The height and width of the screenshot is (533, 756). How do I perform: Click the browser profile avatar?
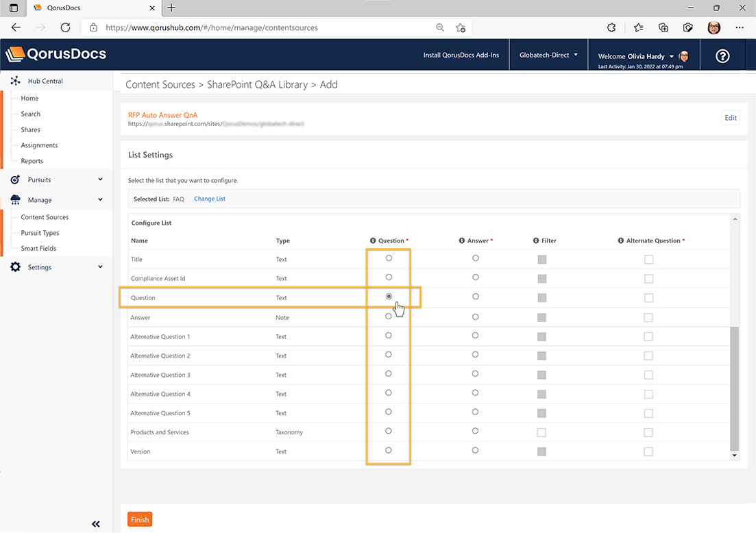tap(714, 27)
